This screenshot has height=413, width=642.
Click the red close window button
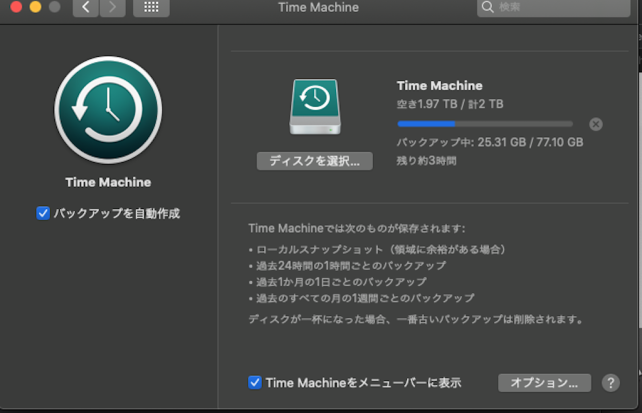coord(16,7)
